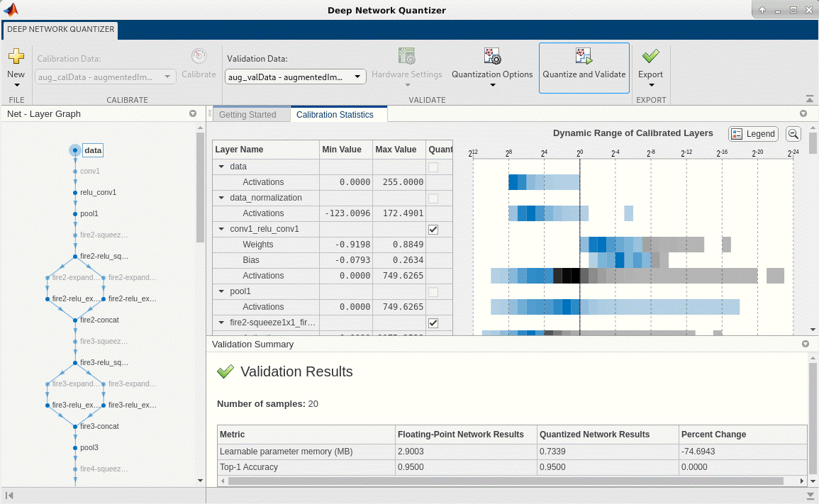Open Net - Layer Graph panel menu
Screen dimensions: 819x504
193,114
